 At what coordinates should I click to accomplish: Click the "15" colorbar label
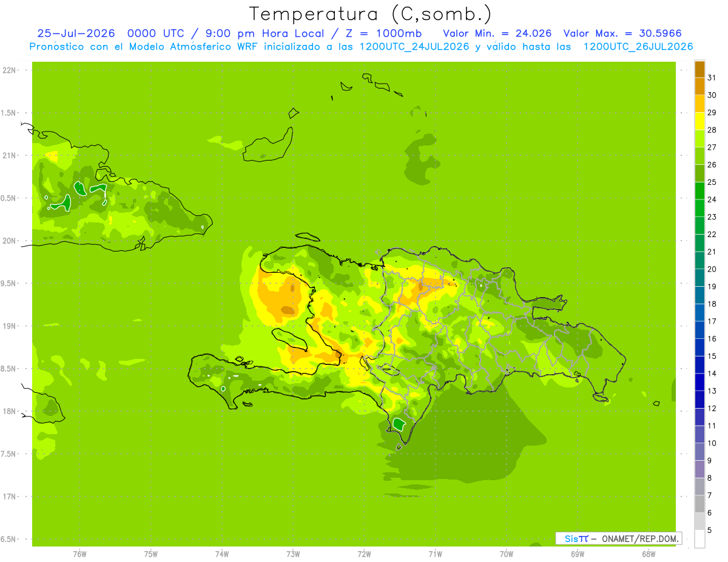tap(712, 356)
